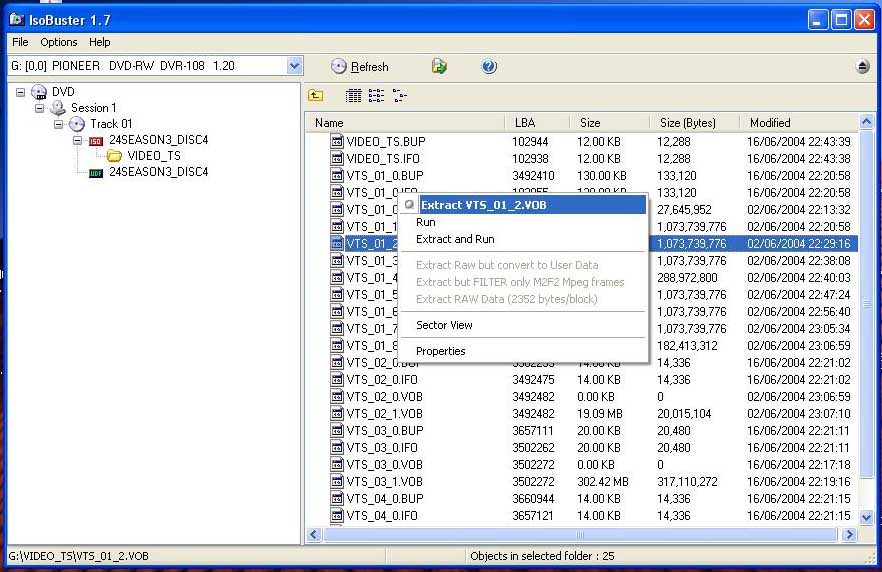882x572 pixels.
Task: Click the horizontal scrollbar thumb
Action: click(x=580, y=534)
